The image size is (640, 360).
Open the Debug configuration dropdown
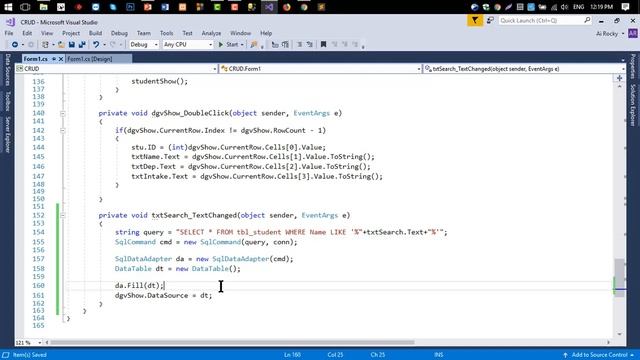coord(144,44)
